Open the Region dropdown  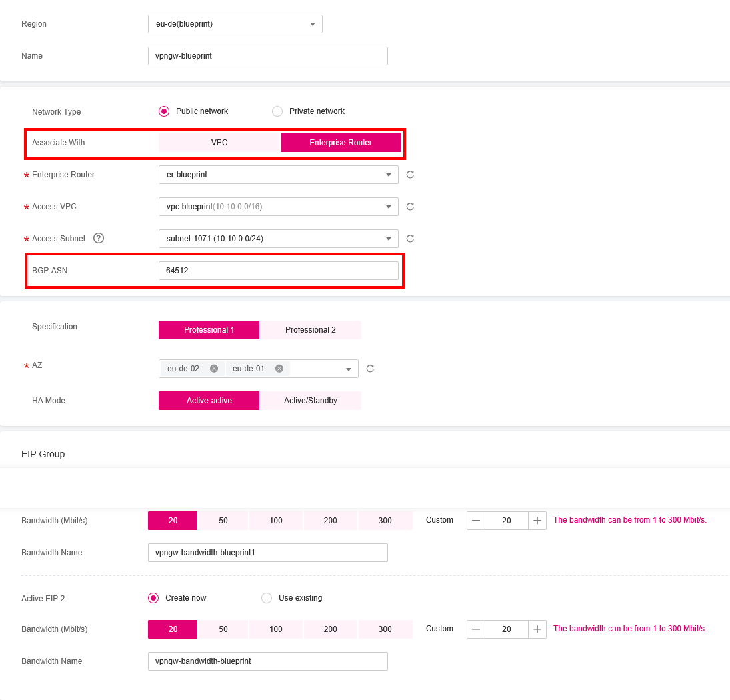(x=235, y=24)
